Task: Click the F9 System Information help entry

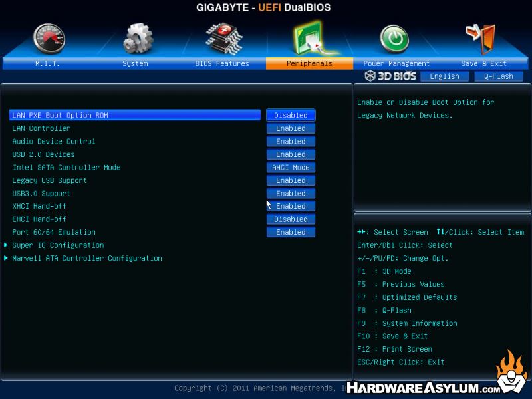Action: pos(407,323)
